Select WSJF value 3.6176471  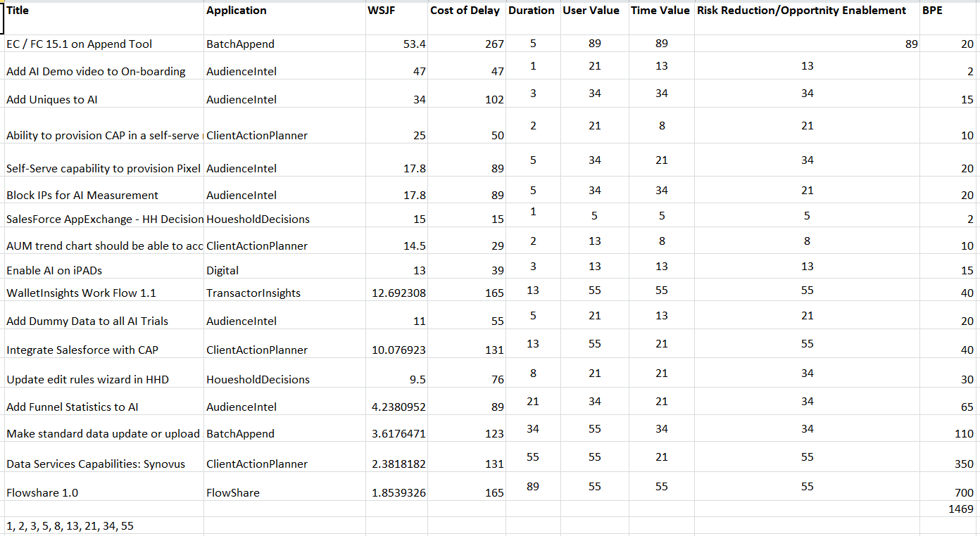[x=397, y=429]
